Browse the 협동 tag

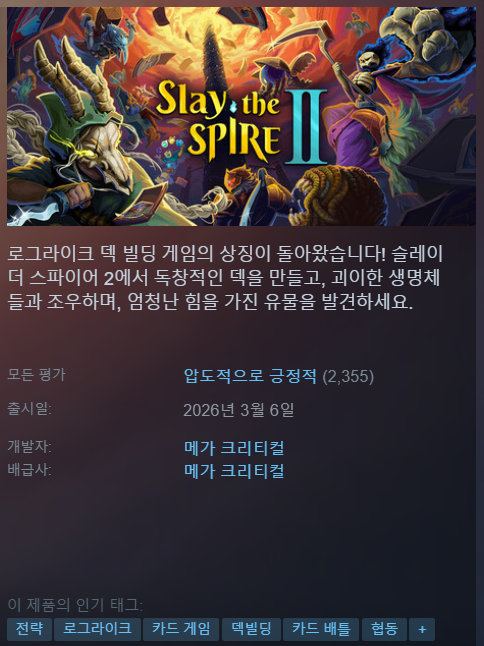point(384,629)
